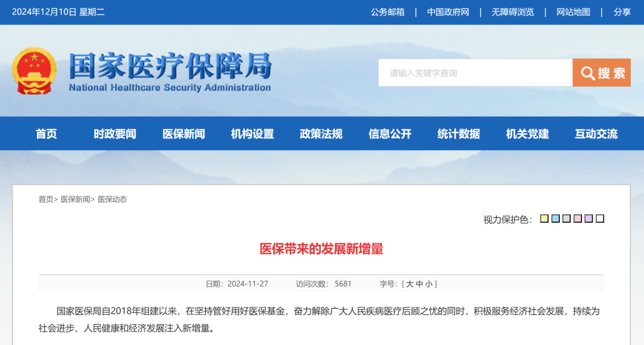Screen dimensions: 644x345
Task: Click the 公务邮箱 link in top bar
Action: [388, 12]
